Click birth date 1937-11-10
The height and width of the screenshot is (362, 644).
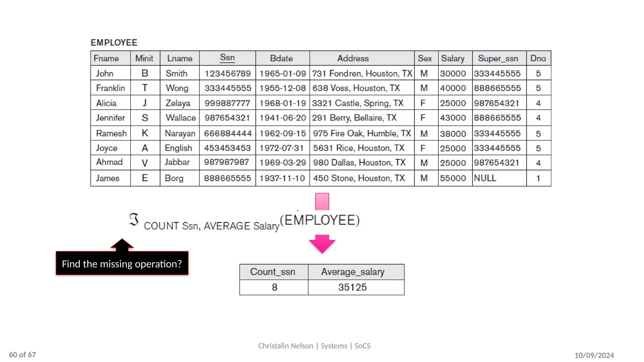[282, 178]
